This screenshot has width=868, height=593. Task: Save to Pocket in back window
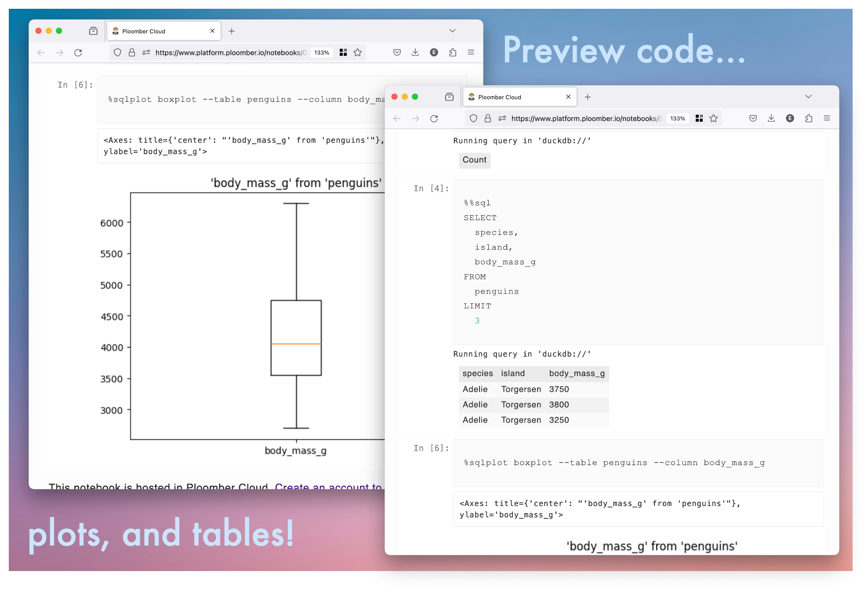click(397, 52)
